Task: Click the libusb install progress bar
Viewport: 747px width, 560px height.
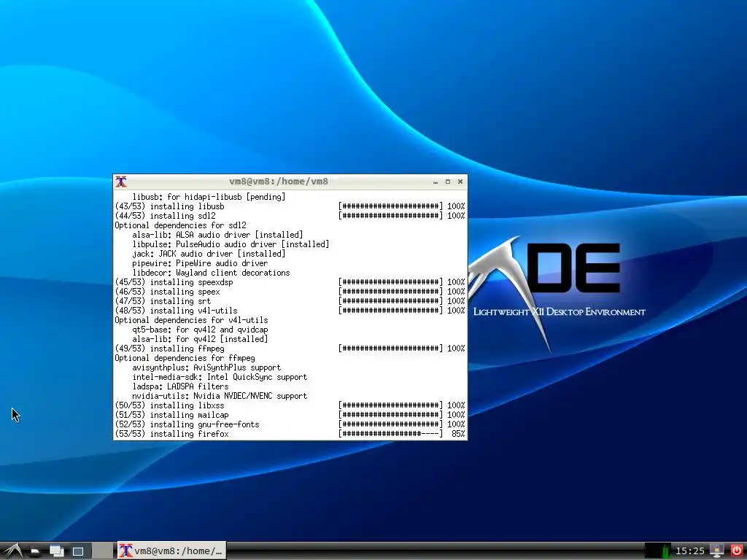Action: coord(391,206)
